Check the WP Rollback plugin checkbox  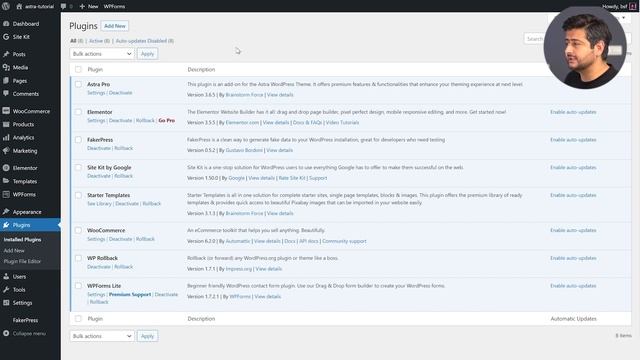coord(78,258)
